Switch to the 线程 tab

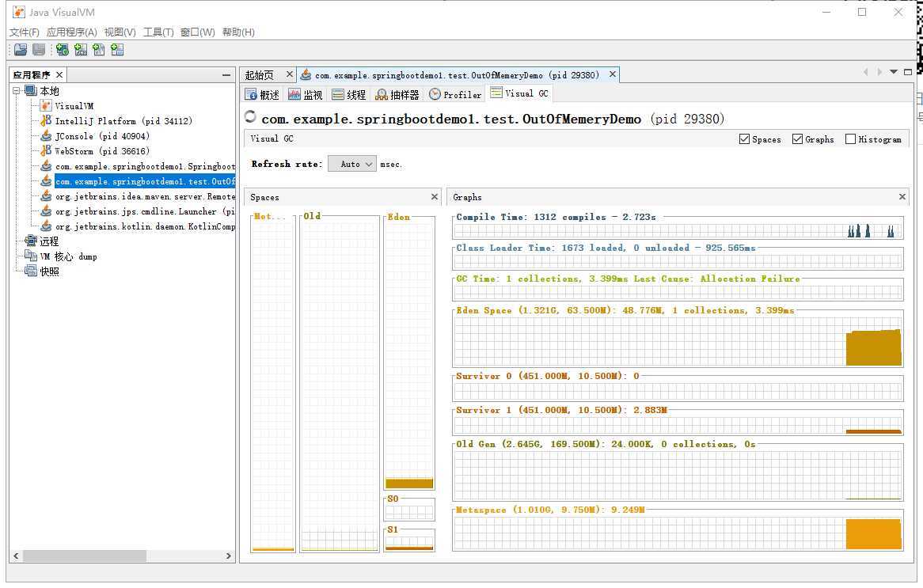point(349,94)
